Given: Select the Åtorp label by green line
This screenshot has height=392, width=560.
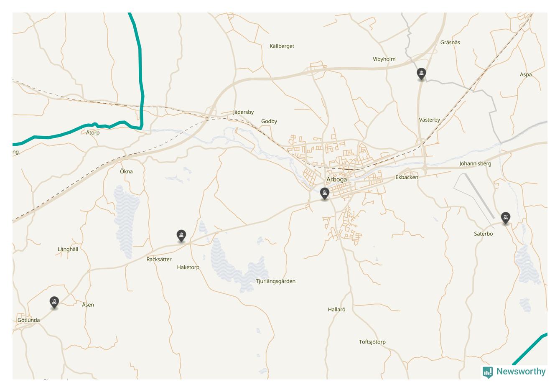Looking at the screenshot, I should click(x=93, y=132).
